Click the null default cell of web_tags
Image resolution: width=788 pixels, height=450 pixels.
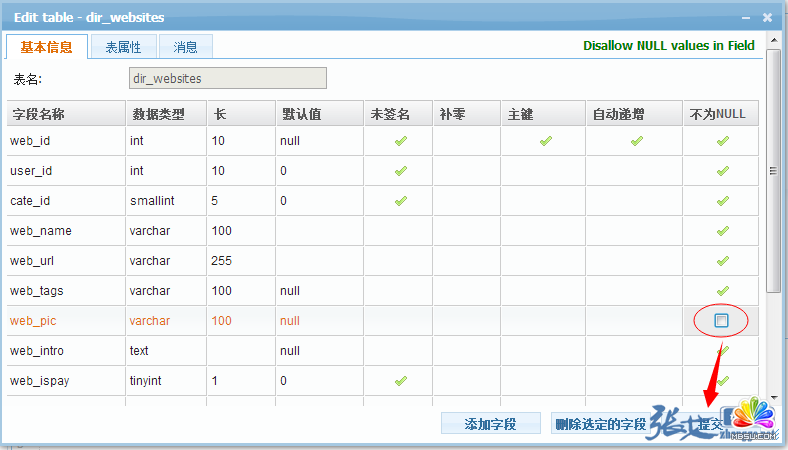pos(320,291)
